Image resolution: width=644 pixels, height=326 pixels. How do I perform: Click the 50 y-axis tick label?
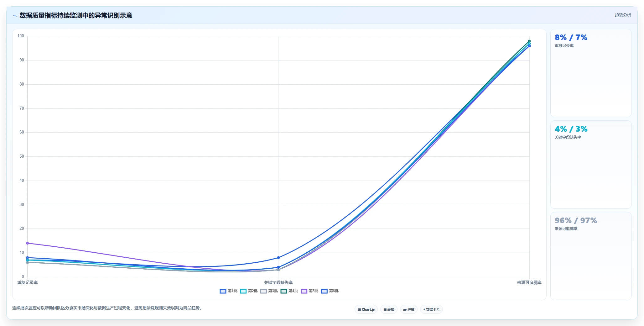(22, 156)
